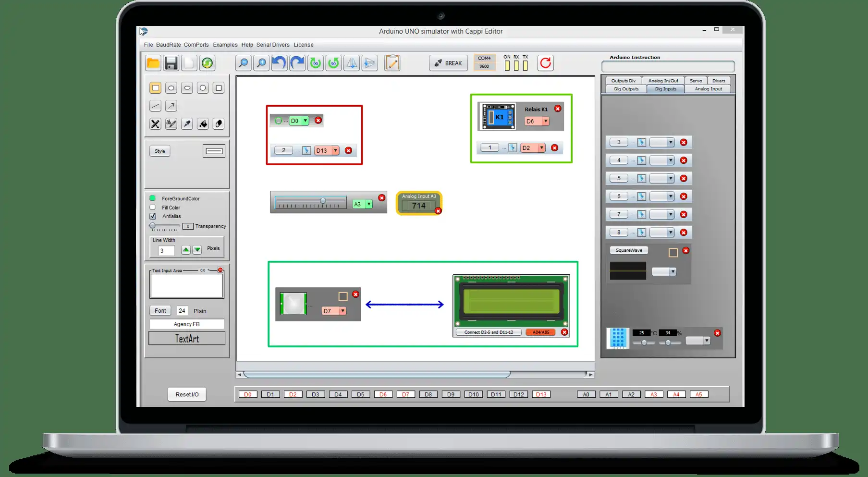Click the Text Input Area box
This screenshot has height=477, width=868.
pyautogui.click(x=187, y=285)
